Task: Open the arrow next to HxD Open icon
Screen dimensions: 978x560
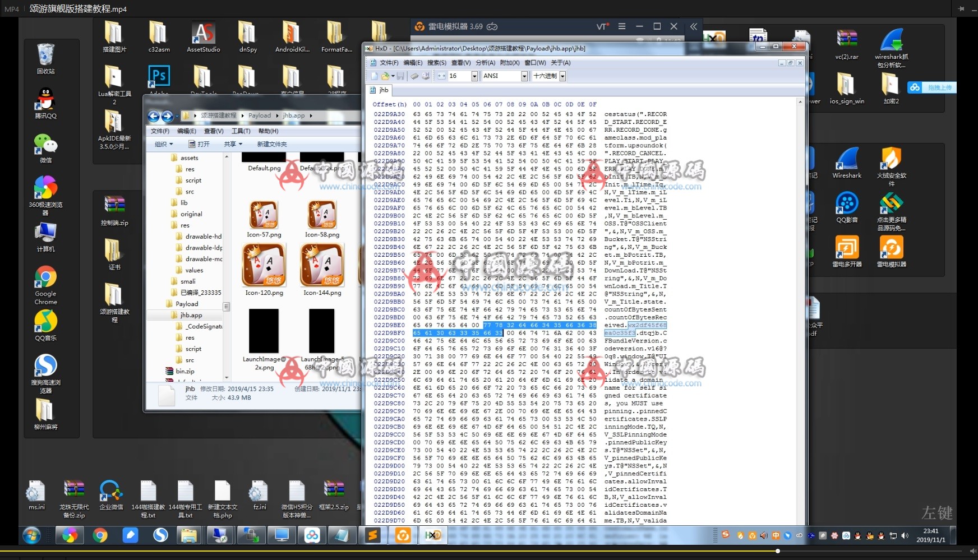Action: click(x=393, y=76)
